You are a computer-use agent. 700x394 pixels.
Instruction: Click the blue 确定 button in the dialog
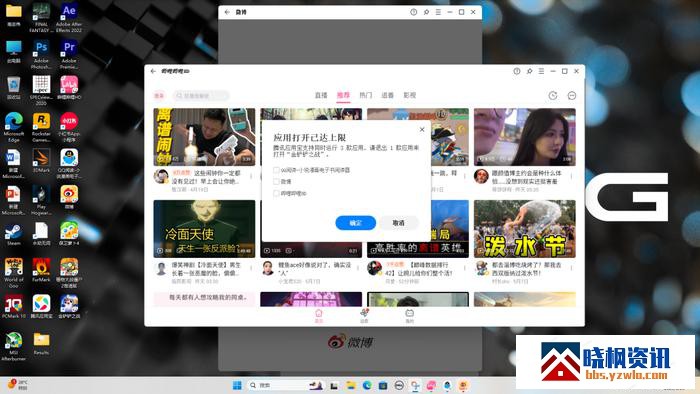coord(355,223)
